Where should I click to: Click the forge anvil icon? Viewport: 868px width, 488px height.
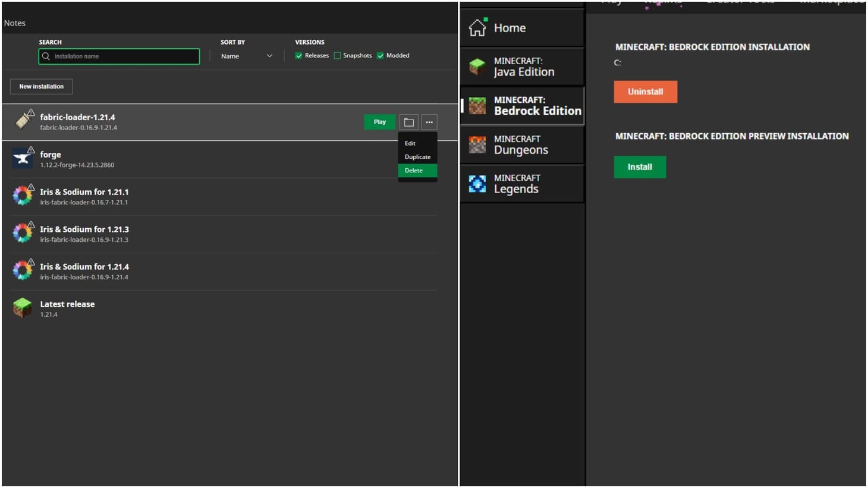[x=23, y=159]
